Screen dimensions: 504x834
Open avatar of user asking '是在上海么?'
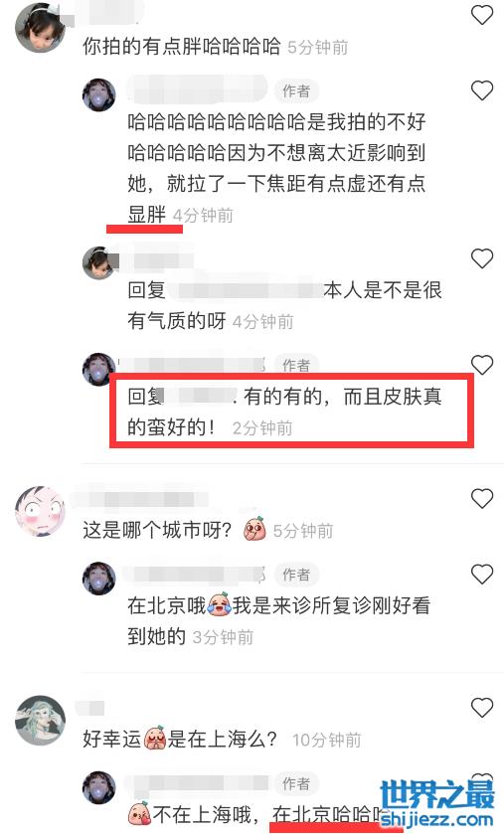[40, 720]
